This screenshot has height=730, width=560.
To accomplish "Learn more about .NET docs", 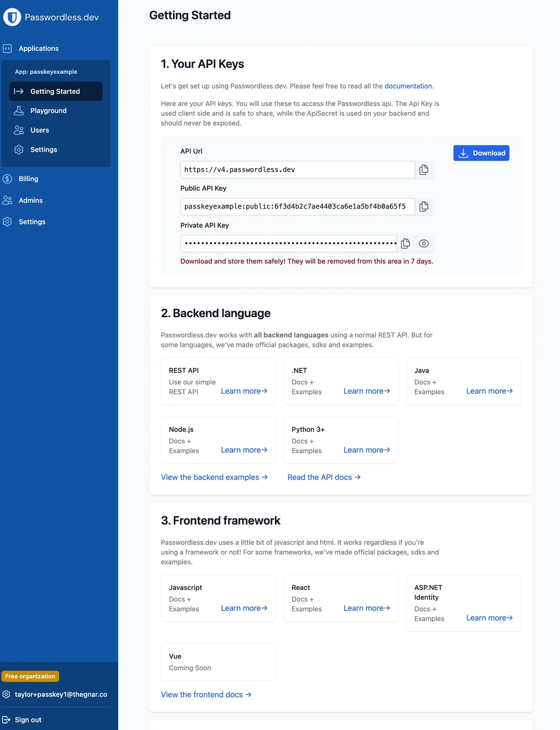I will tap(367, 391).
